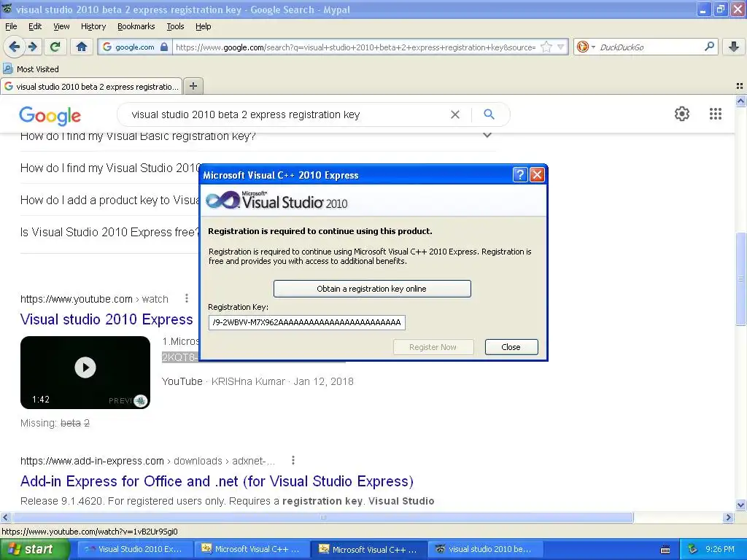Select the Google search results tab
747x560 pixels.
(x=91, y=87)
